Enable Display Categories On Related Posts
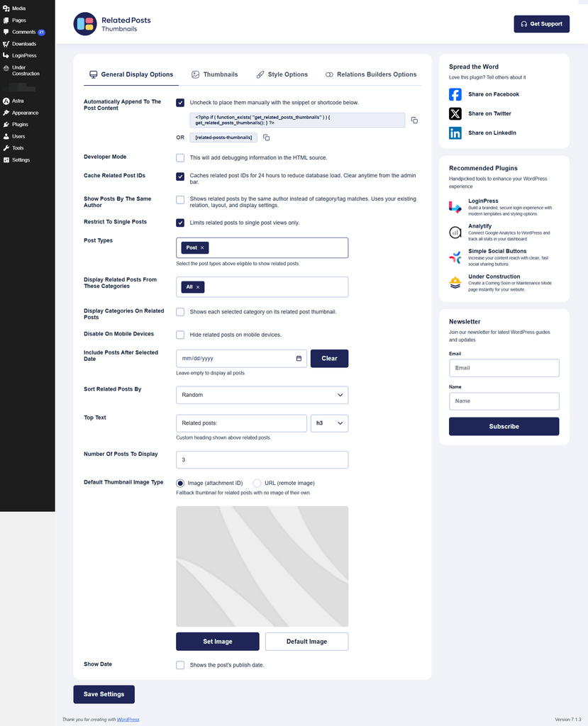 180,312
